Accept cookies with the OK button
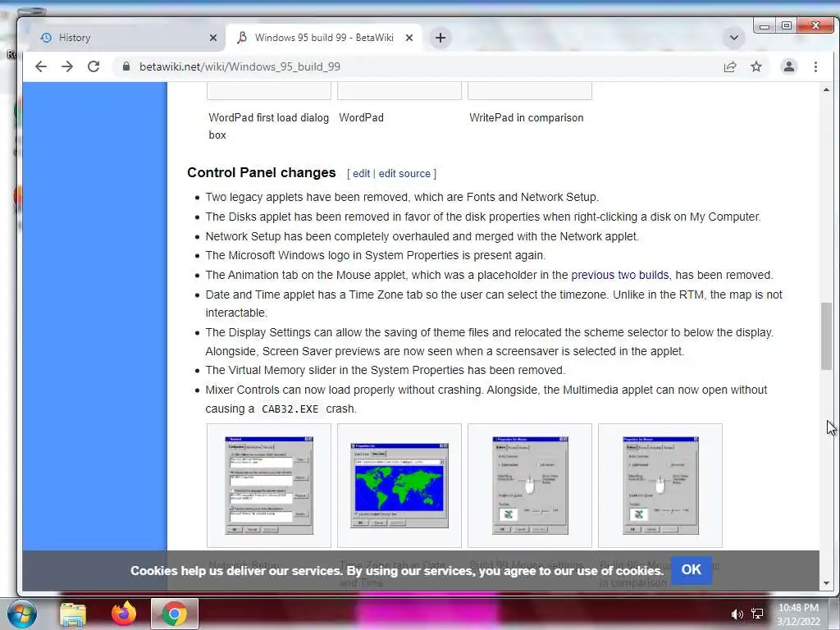This screenshot has width=840, height=630. [x=691, y=569]
